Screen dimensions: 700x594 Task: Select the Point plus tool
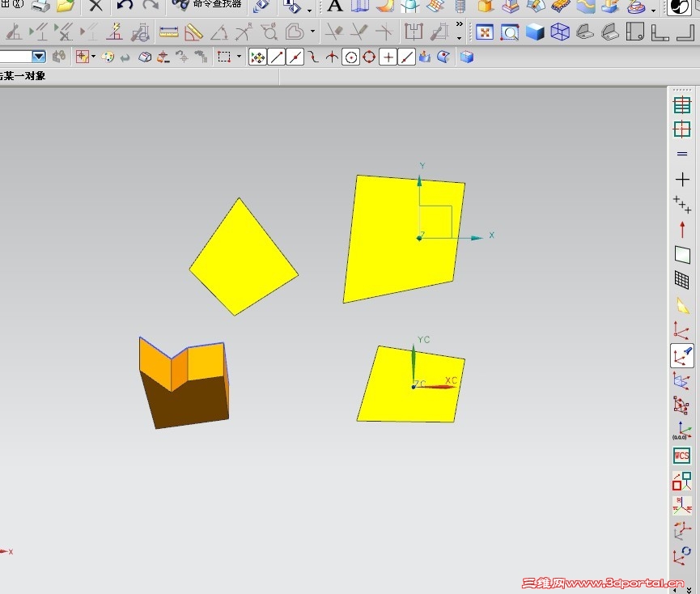[x=682, y=180]
